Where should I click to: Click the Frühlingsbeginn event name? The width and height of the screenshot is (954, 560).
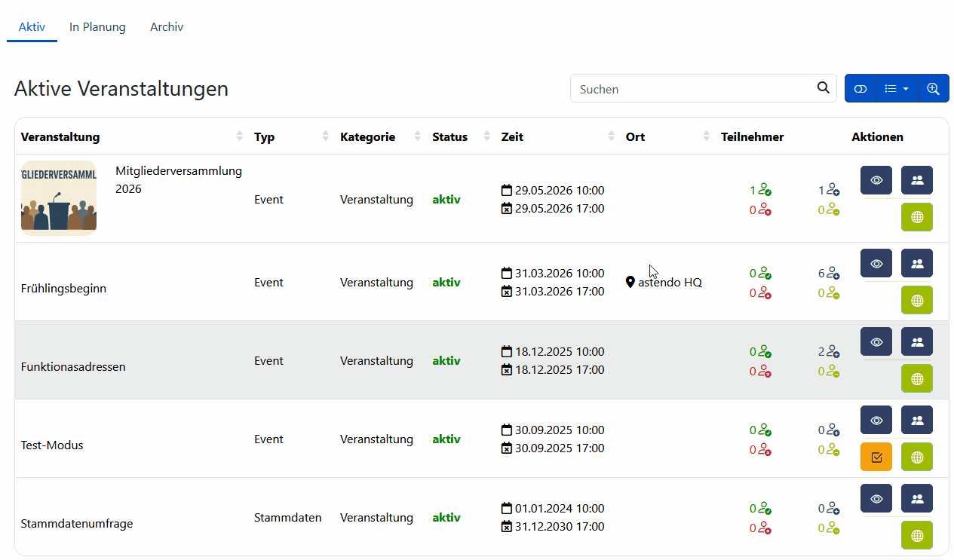(63, 289)
